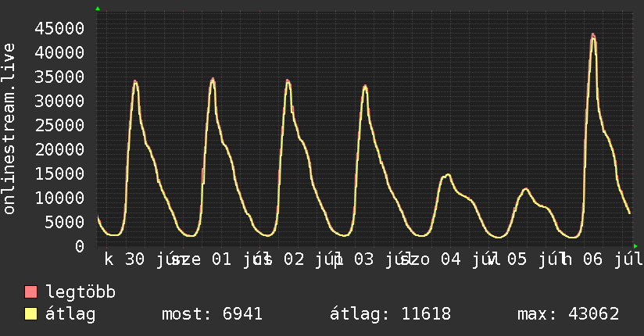Image resolution: width=644 pixels, height=336 pixels.
Task: Click the 0 Y-axis label
Action: pyautogui.click(x=80, y=246)
